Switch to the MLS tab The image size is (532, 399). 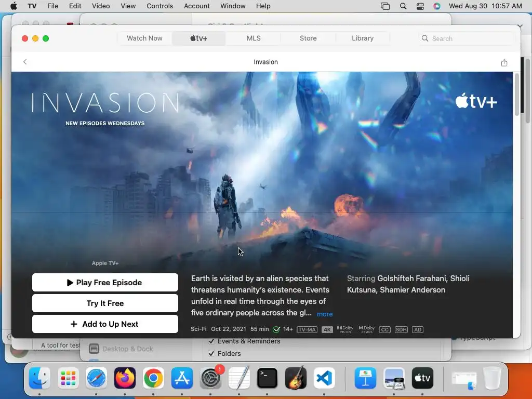[254, 38]
